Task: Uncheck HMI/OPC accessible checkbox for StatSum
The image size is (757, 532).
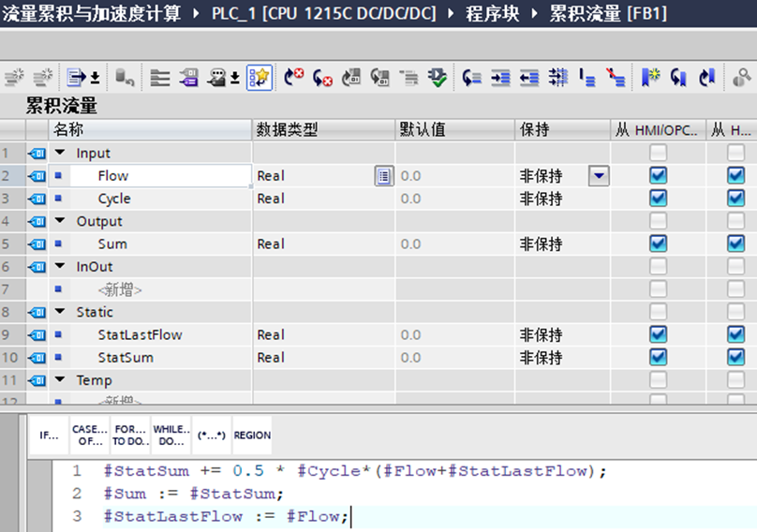Action: tap(658, 357)
